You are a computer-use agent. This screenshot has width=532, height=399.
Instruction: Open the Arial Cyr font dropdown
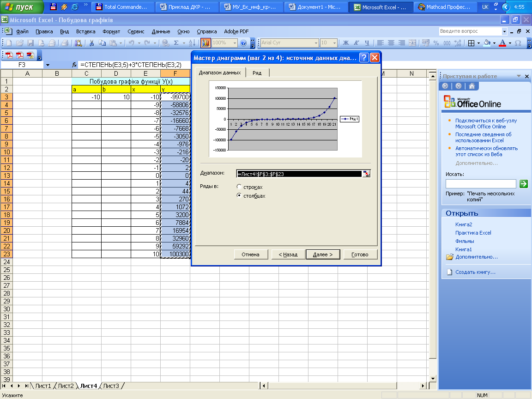[x=316, y=43]
